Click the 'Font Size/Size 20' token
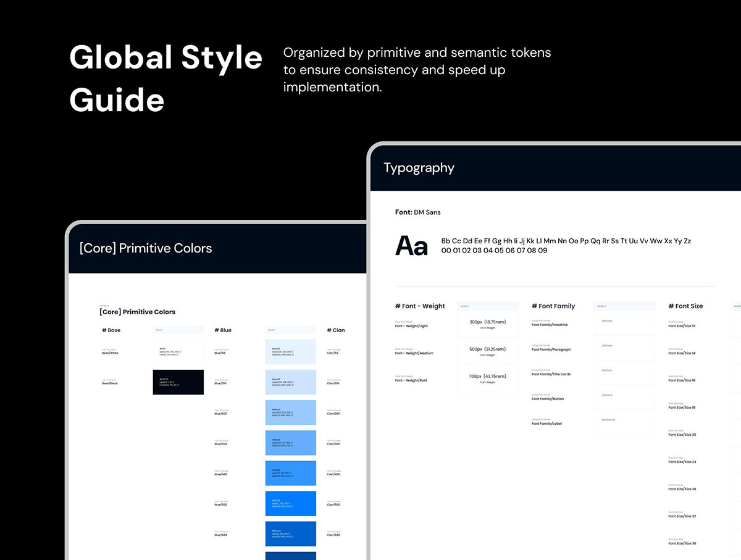This screenshot has height=560, width=741. [682, 435]
